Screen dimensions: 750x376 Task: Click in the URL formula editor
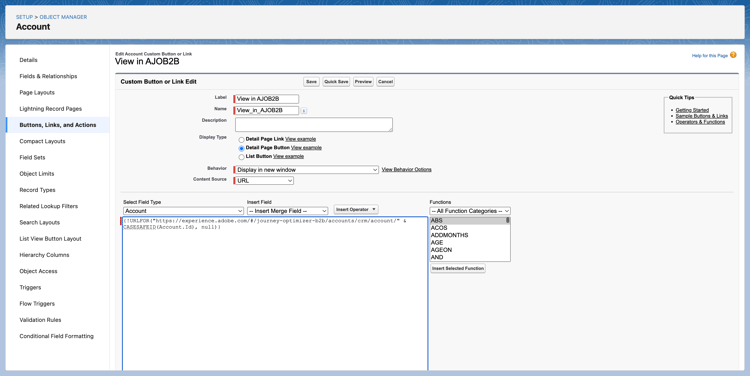[x=275, y=294]
